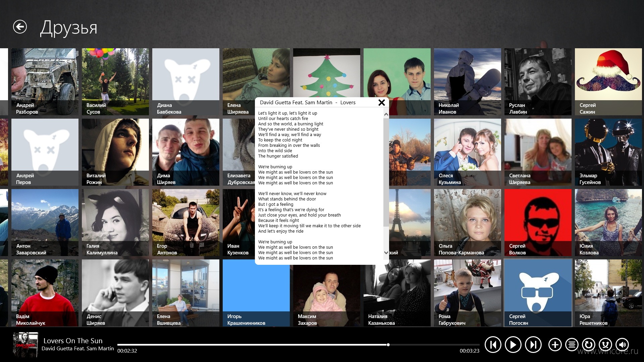This screenshot has width=644, height=362.
Task: Open friend Юра Решетников
Action: [608, 293]
